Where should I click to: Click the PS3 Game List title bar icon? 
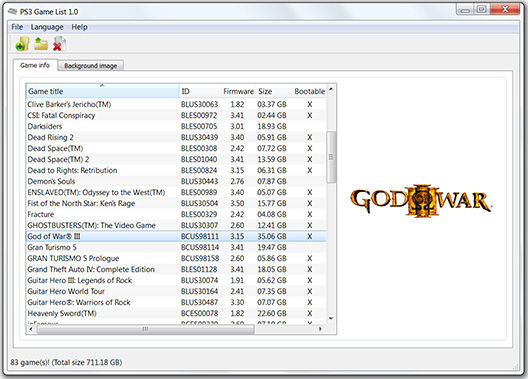pyautogui.click(x=12, y=12)
